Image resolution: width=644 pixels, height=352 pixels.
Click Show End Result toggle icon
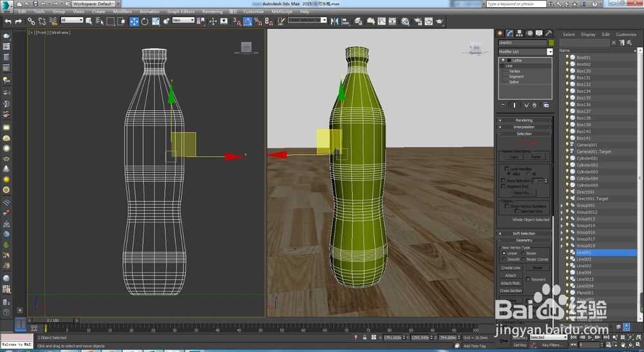tap(514, 105)
